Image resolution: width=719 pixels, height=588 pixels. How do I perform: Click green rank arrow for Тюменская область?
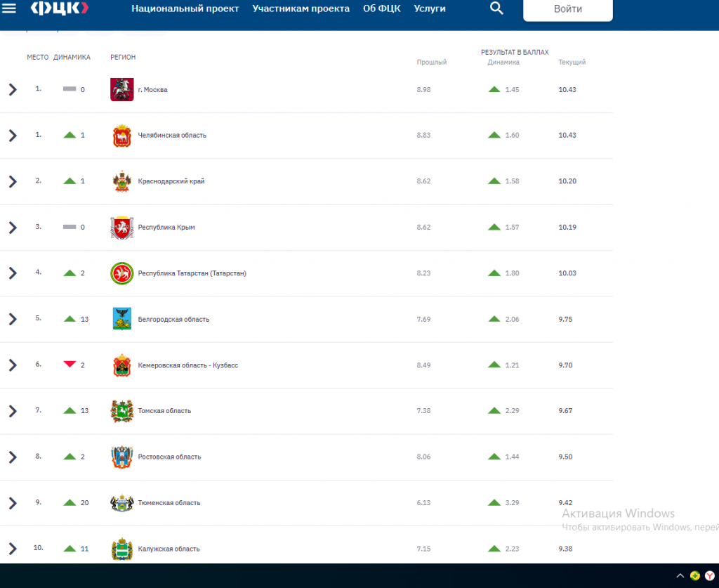70,503
